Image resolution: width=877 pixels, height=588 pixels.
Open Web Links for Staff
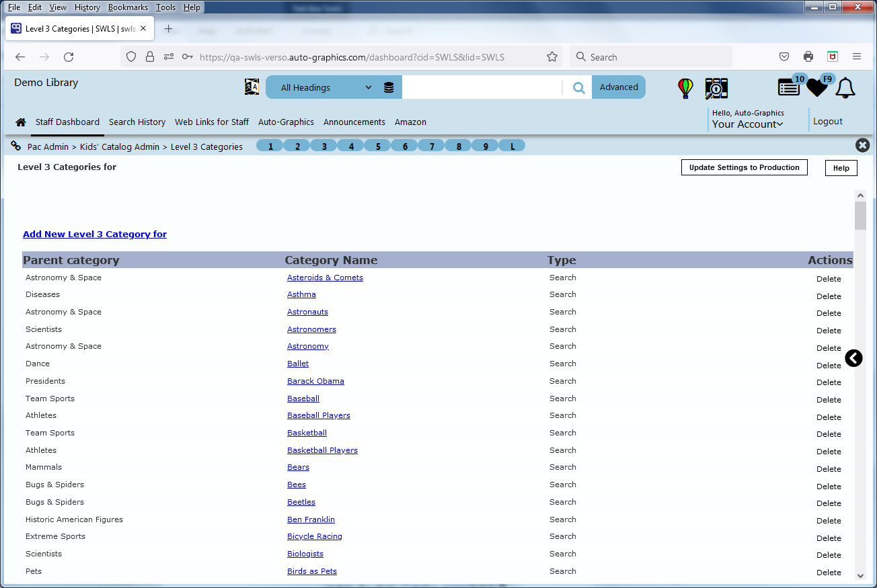click(x=212, y=122)
